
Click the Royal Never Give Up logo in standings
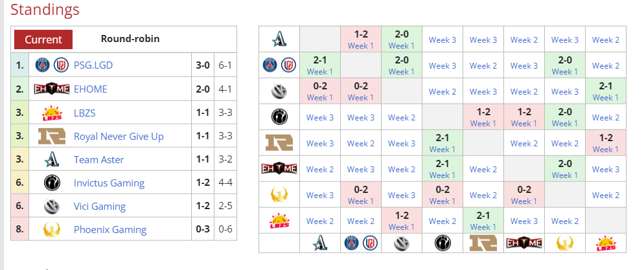coord(52,136)
